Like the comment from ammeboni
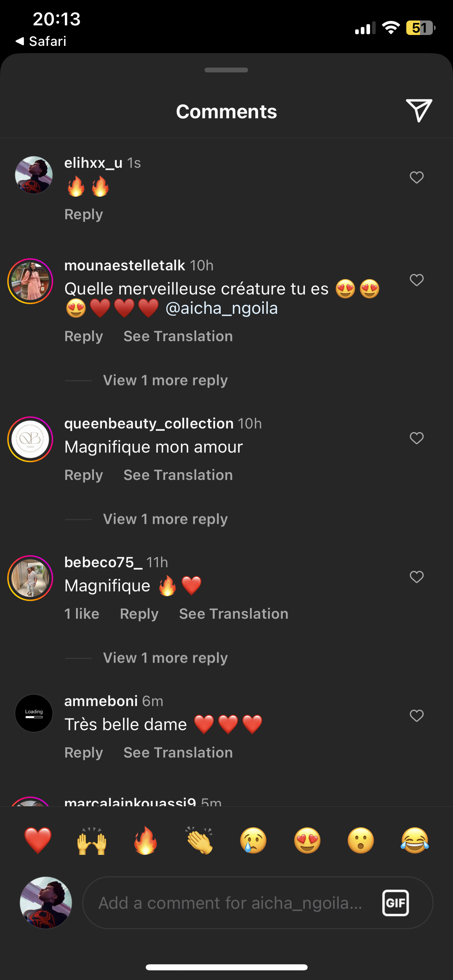The height and width of the screenshot is (980, 453). (x=416, y=716)
